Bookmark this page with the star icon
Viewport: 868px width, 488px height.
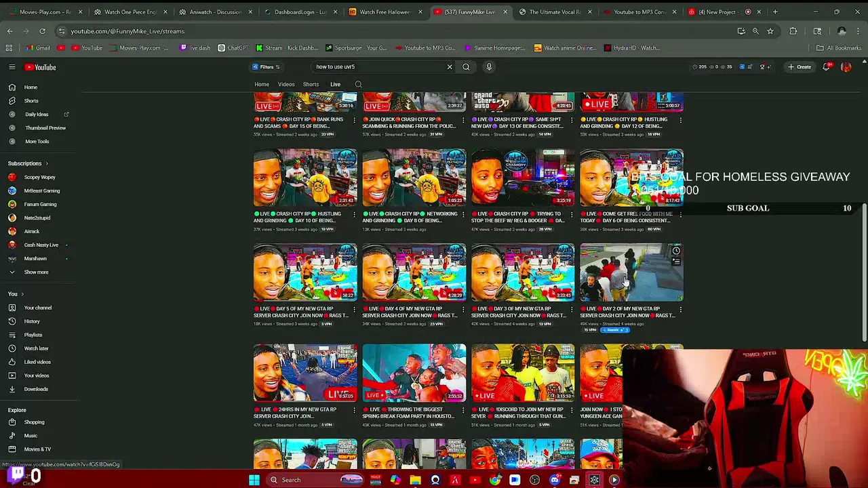pos(770,31)
